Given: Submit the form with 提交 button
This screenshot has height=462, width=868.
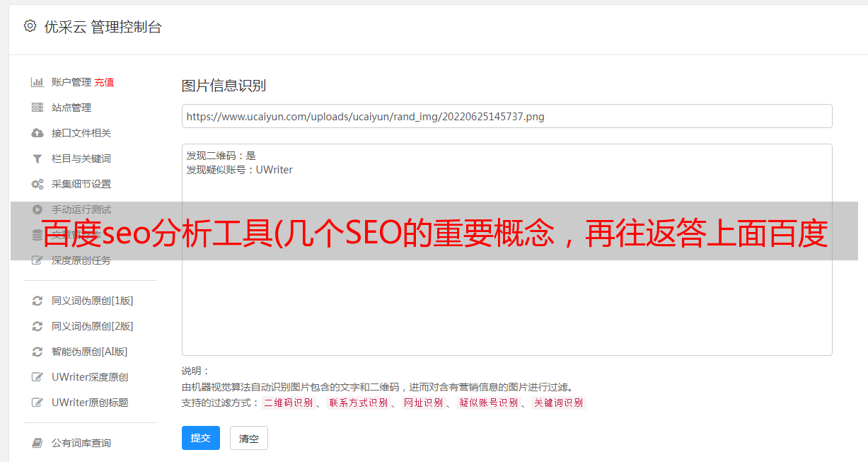Looking at the screenshot, I should pos(201,438).
